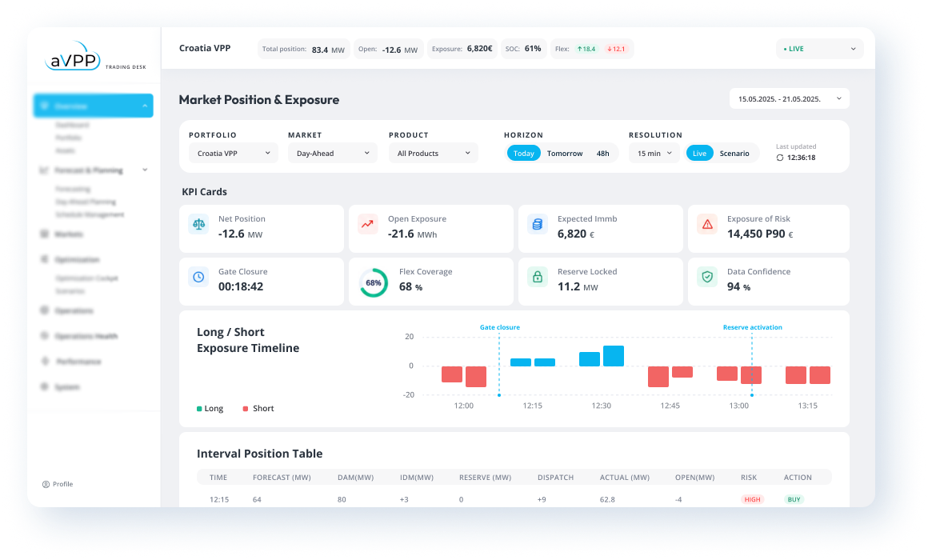Screen dimensions: 928x560
Task: Click the aVPP Trading Desk logo
Action: click(x=94, y=57)
